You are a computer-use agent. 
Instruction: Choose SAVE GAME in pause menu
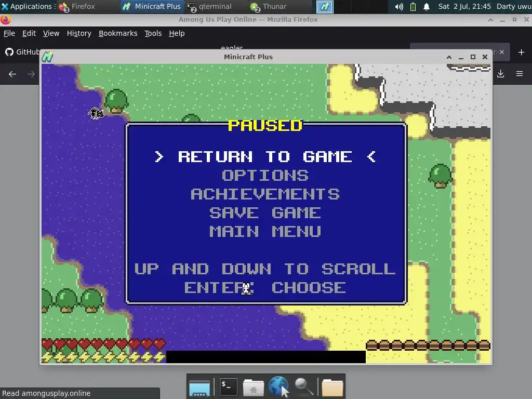[x=265, y=212]
